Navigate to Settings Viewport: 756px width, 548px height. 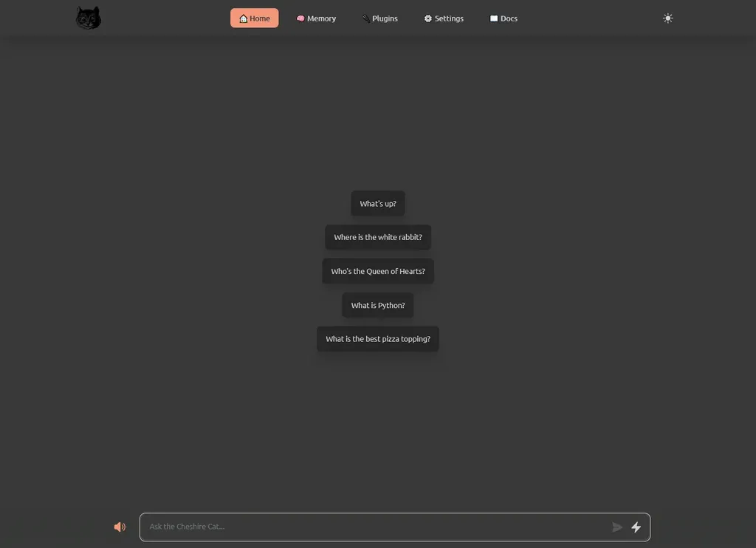[444, 18]
